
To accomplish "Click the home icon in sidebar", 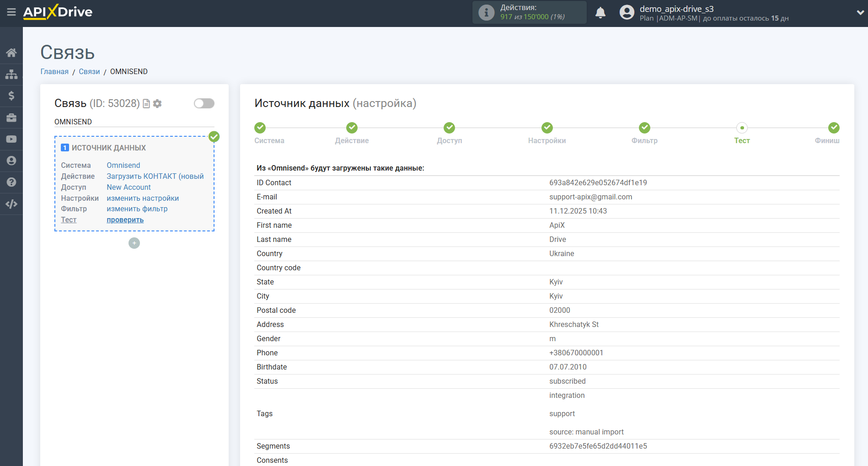I will (11, 53).
